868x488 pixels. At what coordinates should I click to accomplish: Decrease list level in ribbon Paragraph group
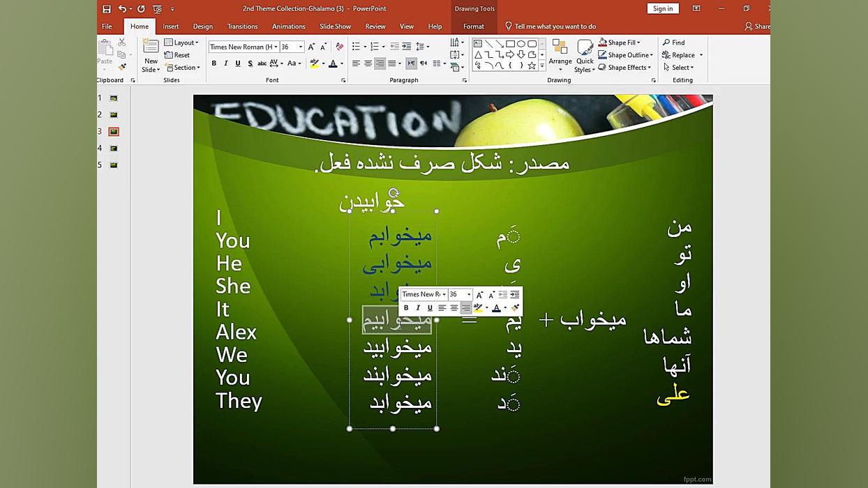(394, 47)
